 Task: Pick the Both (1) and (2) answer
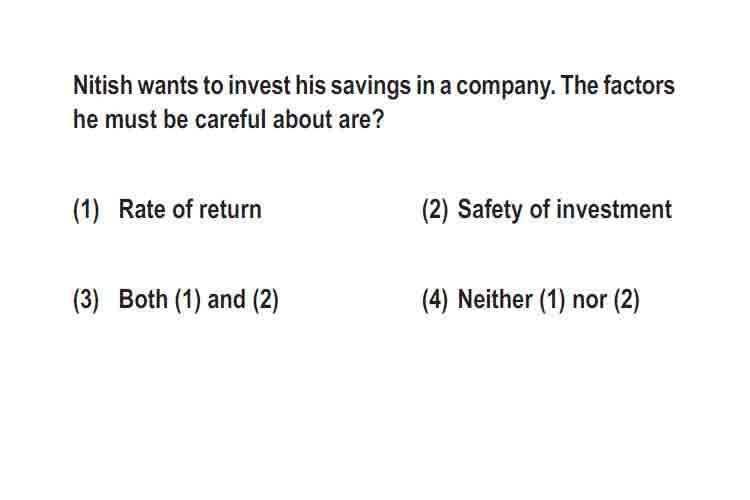pyautogui.click(x=176, y=300)
